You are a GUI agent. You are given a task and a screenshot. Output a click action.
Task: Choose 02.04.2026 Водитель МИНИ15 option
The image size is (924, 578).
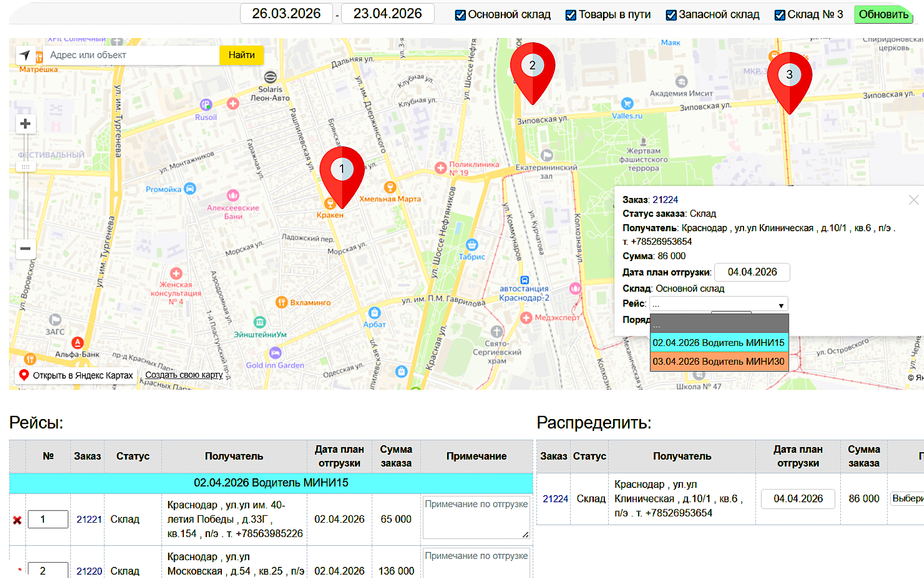point(719,343)
